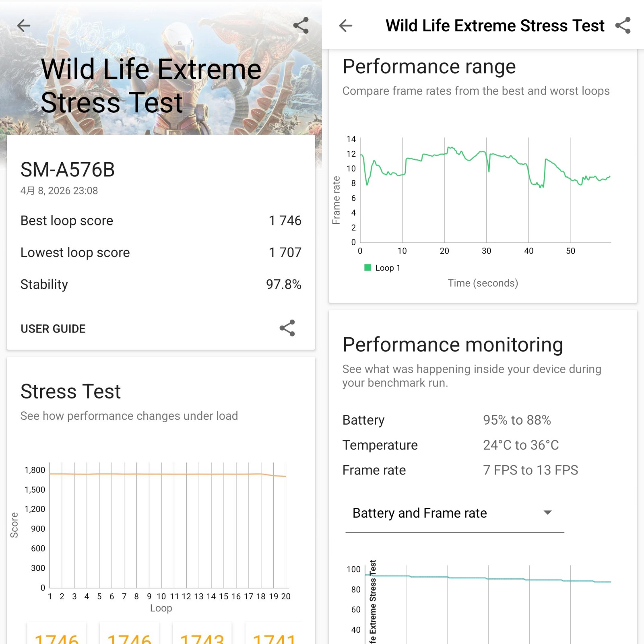This screenshot has height=644, width=644.
Task: Tap the Lowest loop score row
Action: (x=161, y=252)
